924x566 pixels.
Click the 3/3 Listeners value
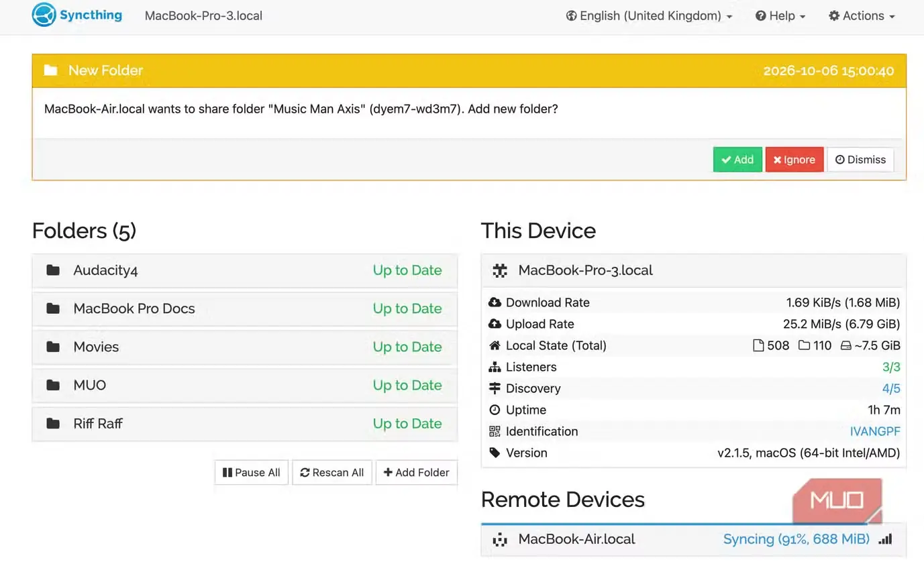pos(891,367)
